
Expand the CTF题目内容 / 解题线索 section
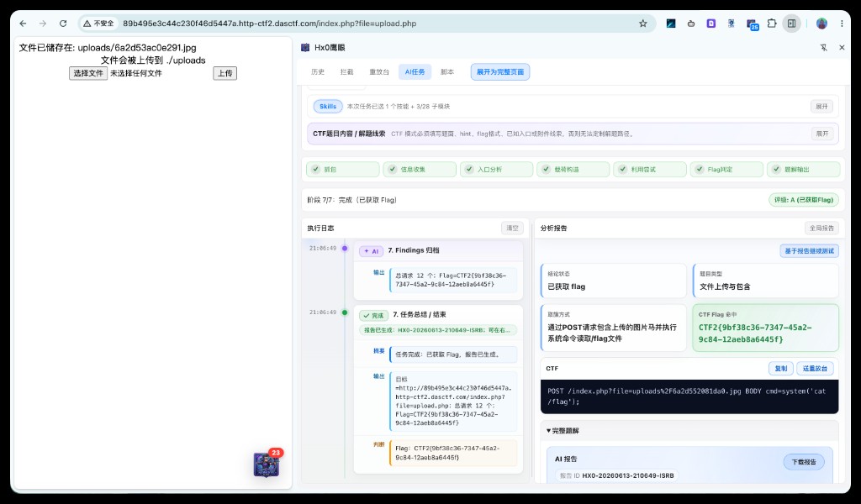tap(821, 134)
